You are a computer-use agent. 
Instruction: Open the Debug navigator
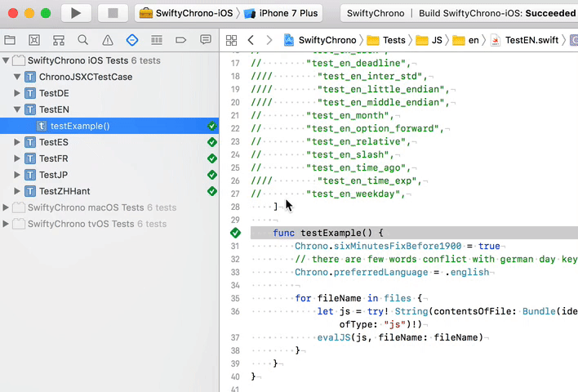[x=157, y=40]
